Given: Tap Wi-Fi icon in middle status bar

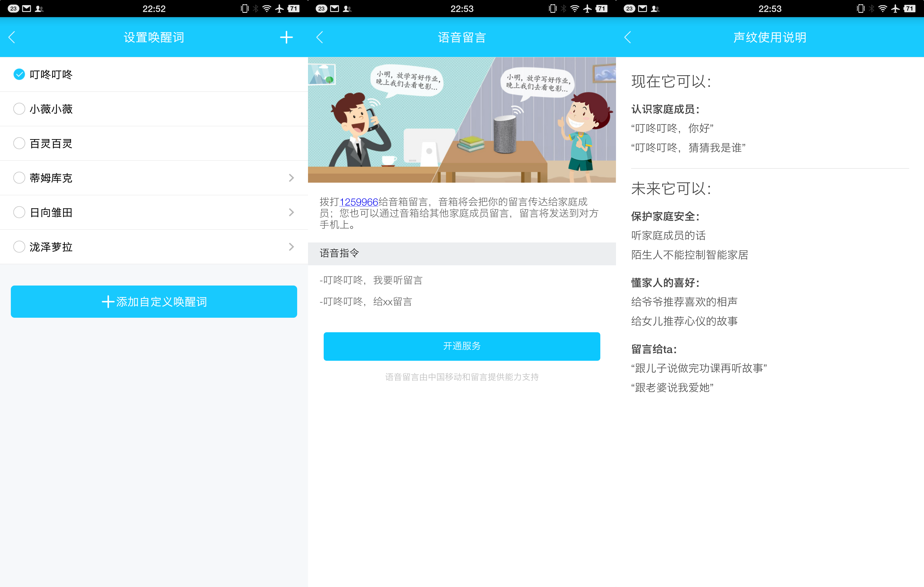Looking at the screenshot, I should pos(574,9).
